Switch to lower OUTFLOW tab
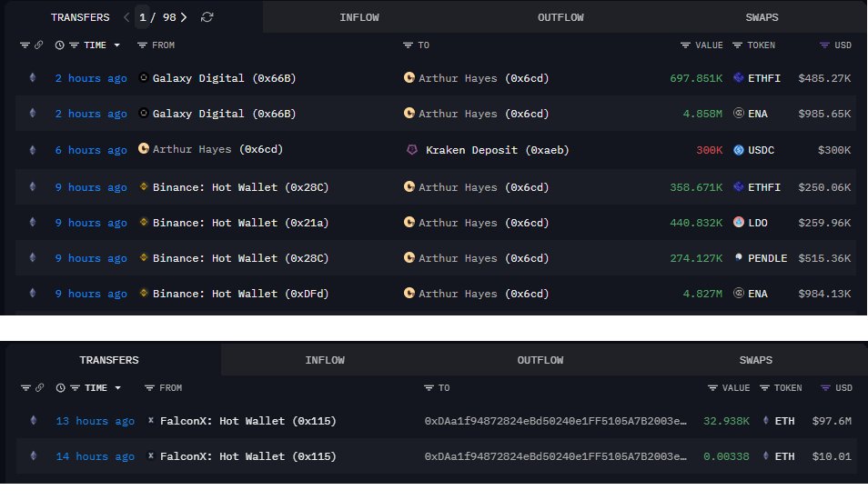This screenshot has width=868, height=500. tap(540, 360)
